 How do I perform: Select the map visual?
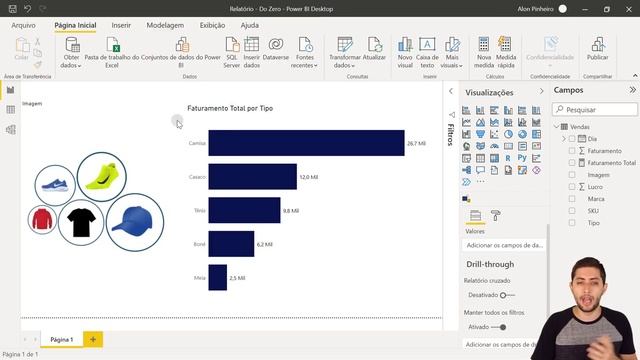pyautogui.click(x=466, y=146)
